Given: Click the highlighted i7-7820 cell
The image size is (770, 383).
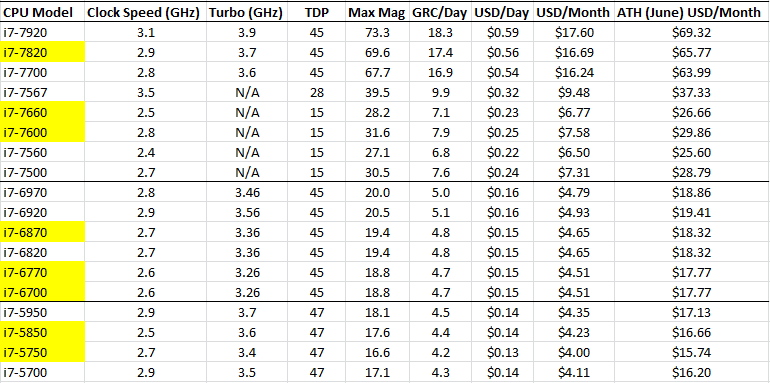Looking at the screenshot, I should (43, 52).
